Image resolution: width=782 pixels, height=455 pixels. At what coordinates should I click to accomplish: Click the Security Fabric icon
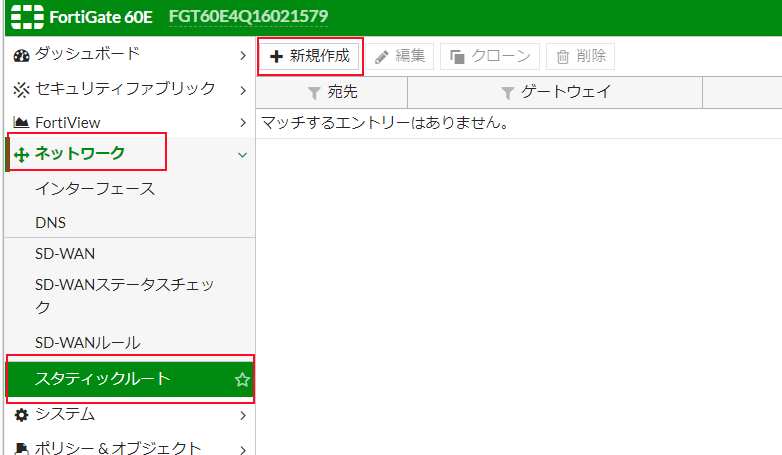click(21, 90)
